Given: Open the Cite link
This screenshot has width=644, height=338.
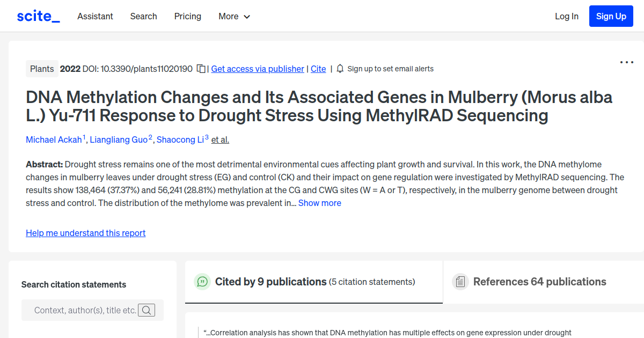Looking at the screenshot, I should 318,69.
